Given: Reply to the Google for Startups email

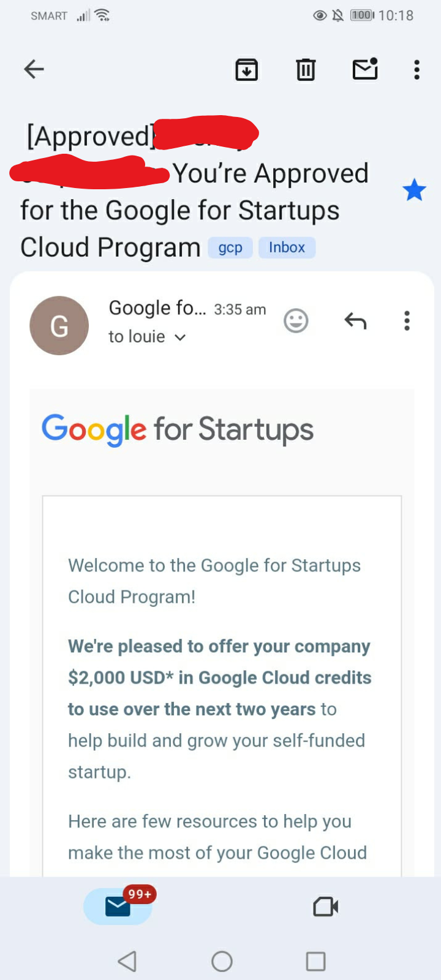Looking at the screenshot, I should click(355, 320).
